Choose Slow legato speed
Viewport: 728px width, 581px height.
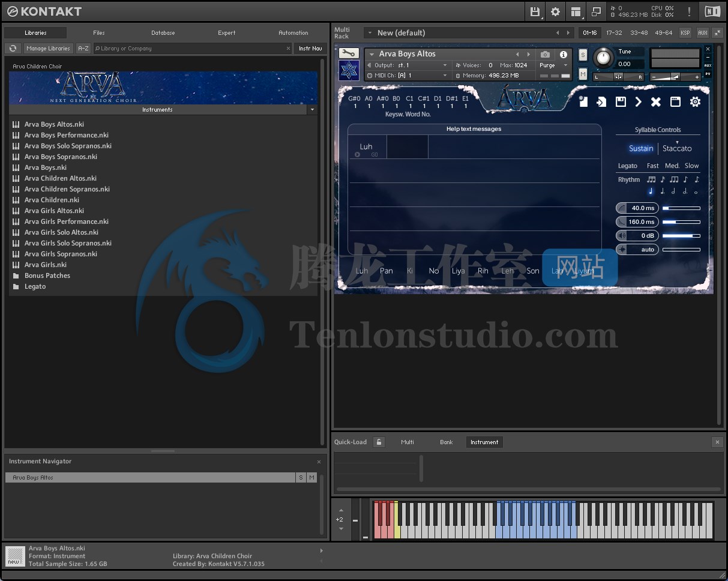pos(692,166)
